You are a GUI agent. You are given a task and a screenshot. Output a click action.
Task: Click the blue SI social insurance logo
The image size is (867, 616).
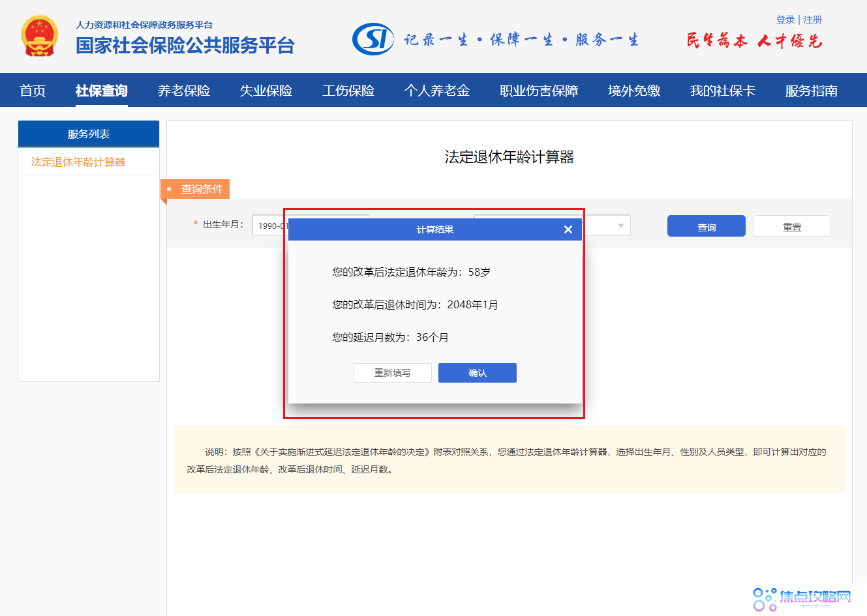tap(373, 39)
